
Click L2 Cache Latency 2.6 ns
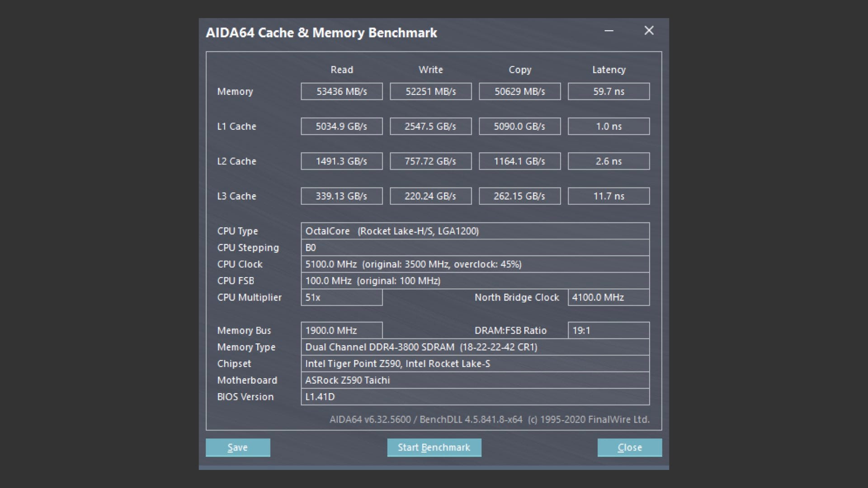tap(609, 161)
